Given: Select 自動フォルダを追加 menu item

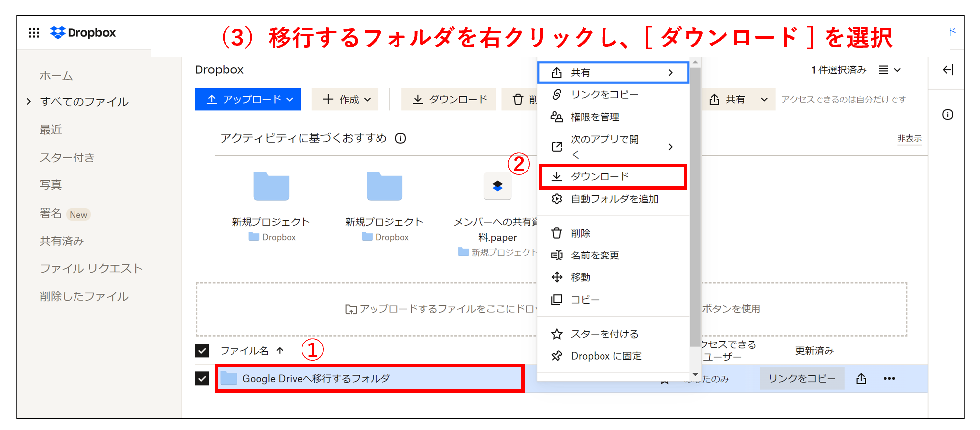Looking at the screenshot, I should pyautogui.click(x=613, y=199).
